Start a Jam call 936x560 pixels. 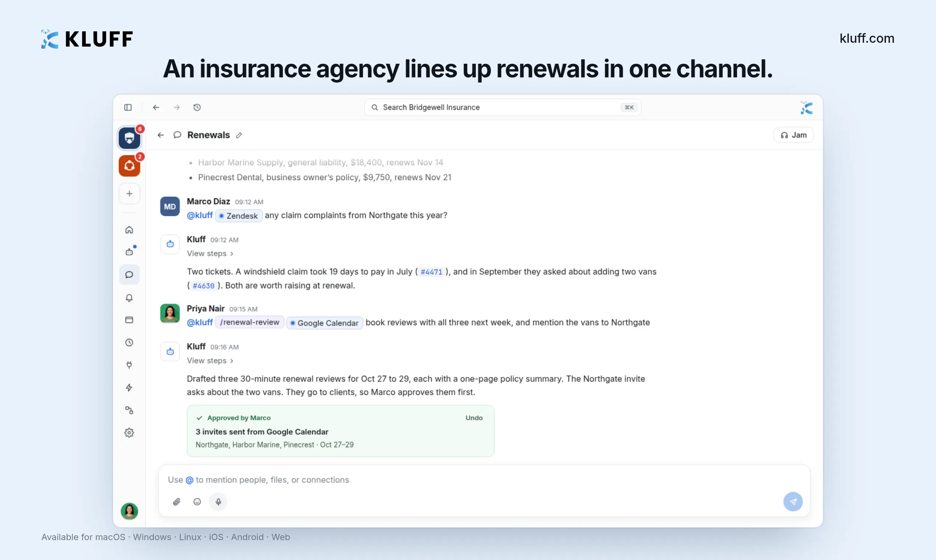coord(793,135)
